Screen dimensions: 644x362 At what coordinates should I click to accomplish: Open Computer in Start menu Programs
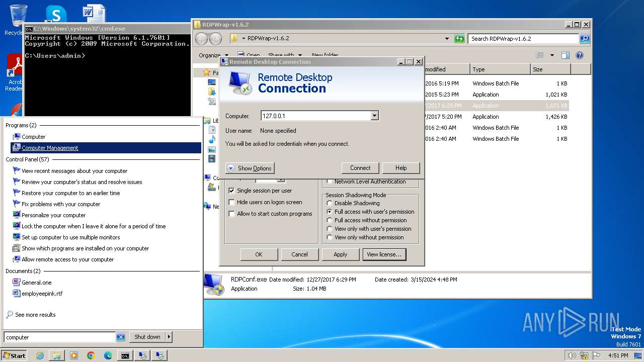(x=33, y=137)
